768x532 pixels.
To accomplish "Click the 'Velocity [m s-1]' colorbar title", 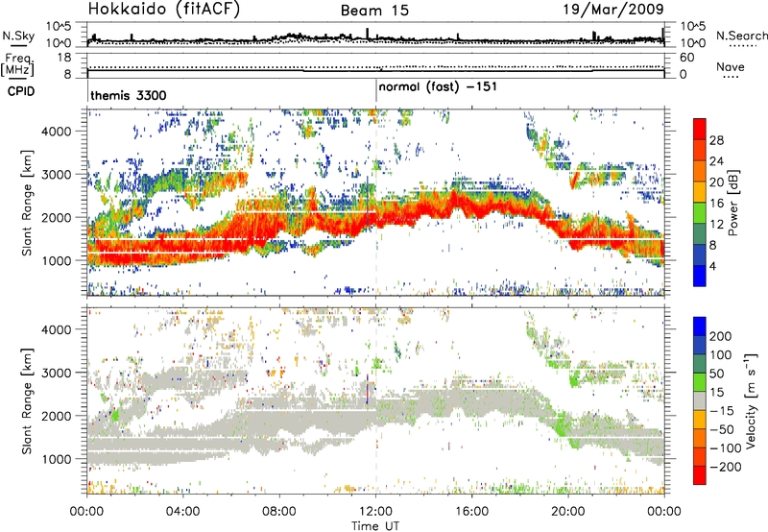I will (x=751, y=400).
